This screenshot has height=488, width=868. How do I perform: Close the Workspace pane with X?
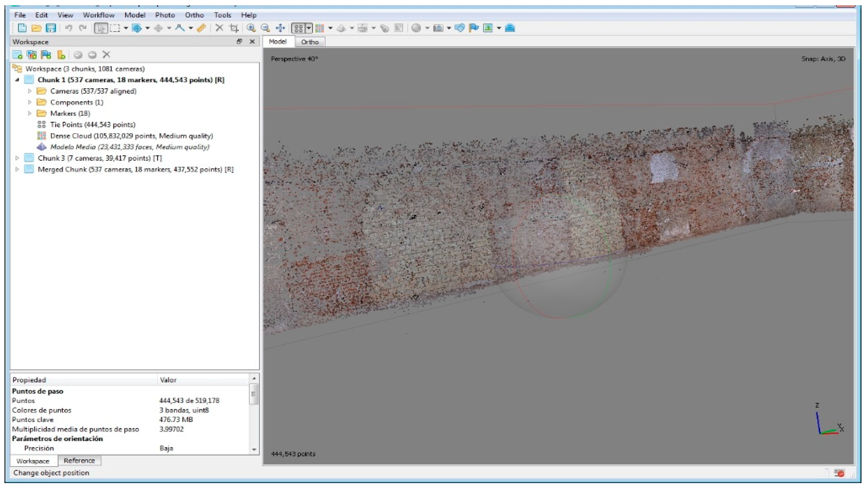252,41
